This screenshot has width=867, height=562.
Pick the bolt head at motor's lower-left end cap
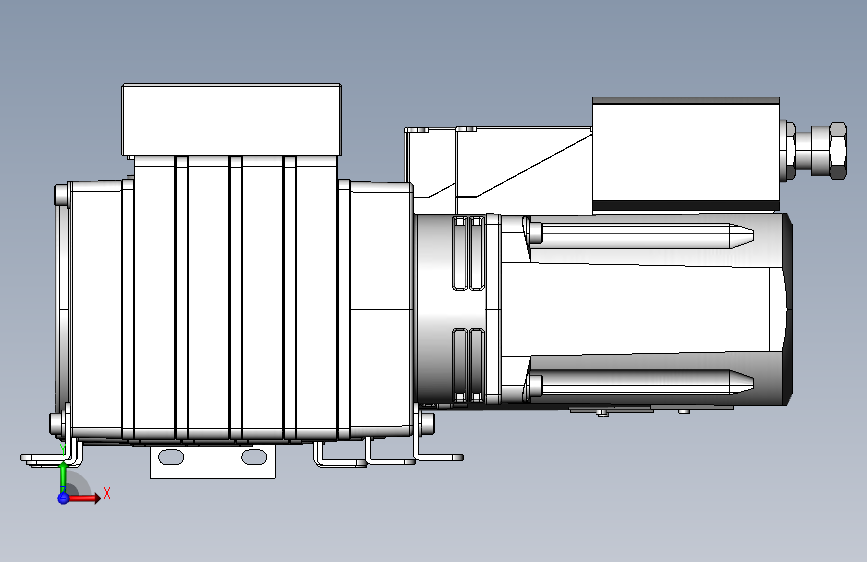tap(57, 424)
